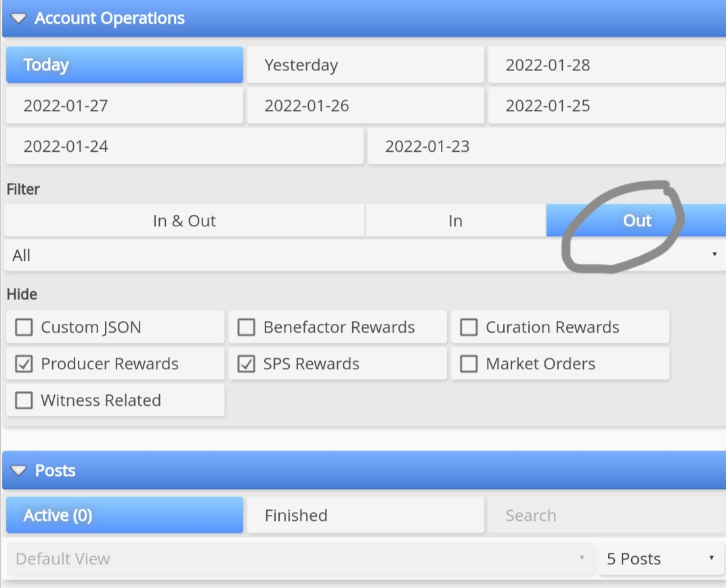Show Active (0) posts tab

click(x=125, y=515)
